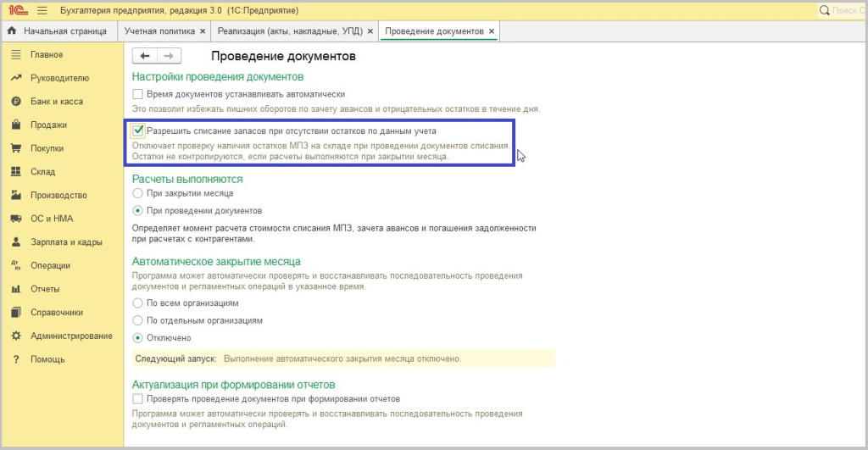Click the Банк и касса coin icon
The height and width of the screenshot is (450, 868).
(16, 102)
